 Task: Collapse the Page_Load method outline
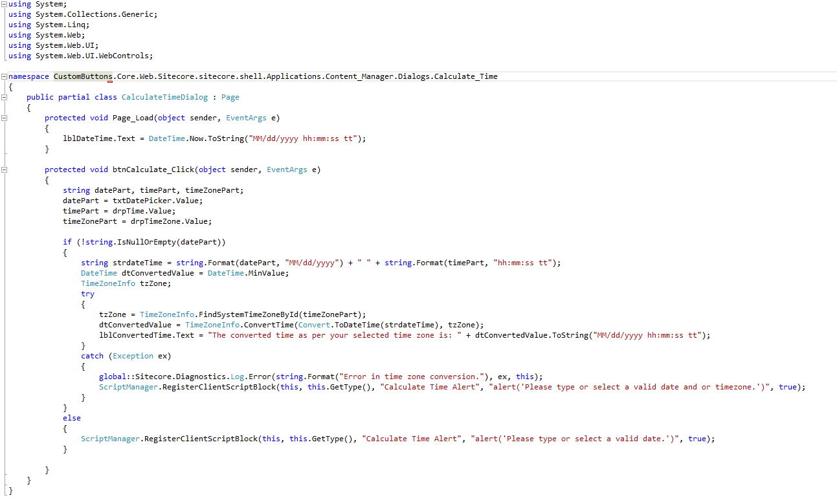[5, 118]
